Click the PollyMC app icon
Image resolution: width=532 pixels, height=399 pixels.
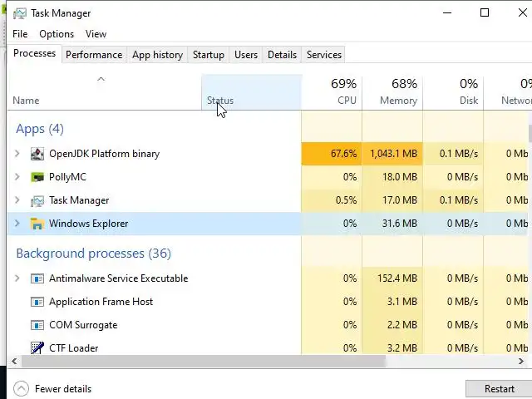(x=37, y=177)
